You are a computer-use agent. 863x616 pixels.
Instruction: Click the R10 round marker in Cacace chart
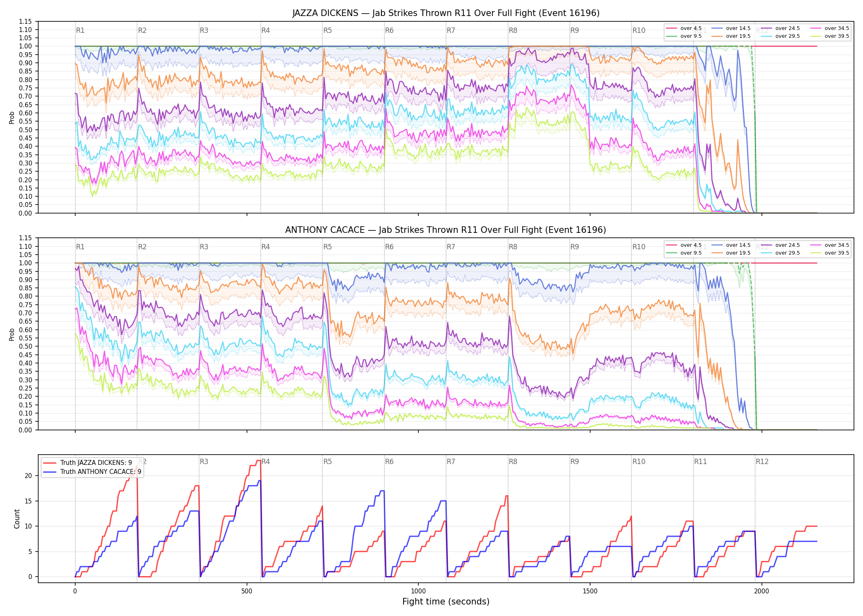pos(639,247)
